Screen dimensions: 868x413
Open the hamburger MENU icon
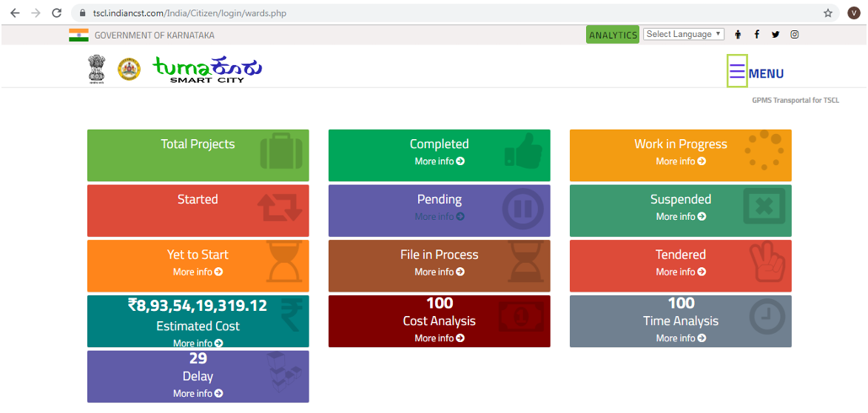point(737,71)
